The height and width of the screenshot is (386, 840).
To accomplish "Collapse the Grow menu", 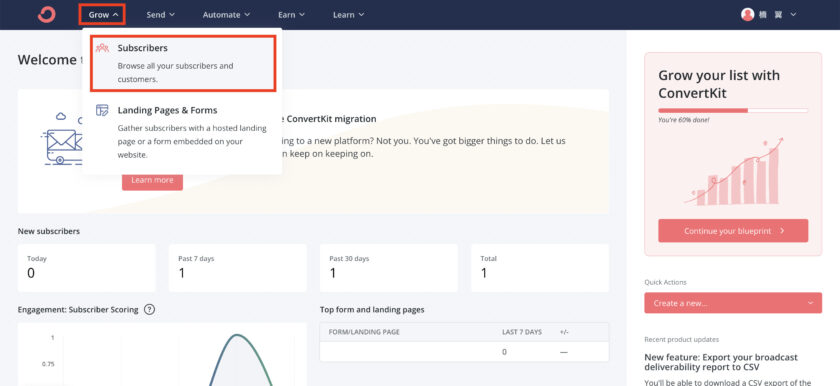I will (102, 14).
